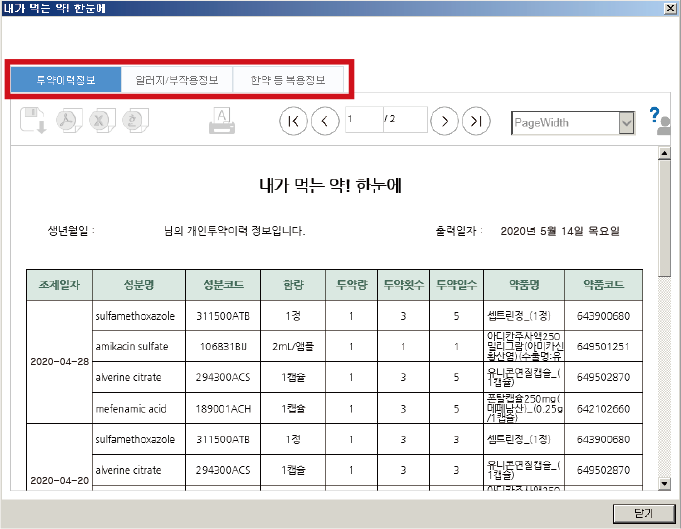Click the 성분코드 column header

tap(223, 285)
